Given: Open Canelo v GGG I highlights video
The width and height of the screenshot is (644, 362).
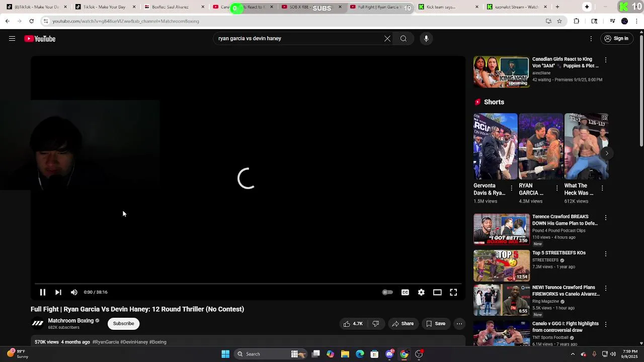Looking at the screenshot, I should pyautogui.click(x=502, y=334).
